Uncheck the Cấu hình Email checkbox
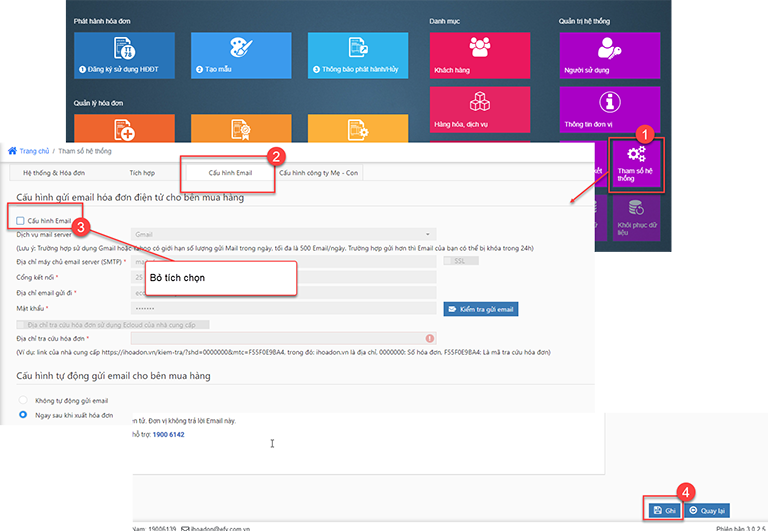This screenshot has height=531, width=768. (21, 219)
